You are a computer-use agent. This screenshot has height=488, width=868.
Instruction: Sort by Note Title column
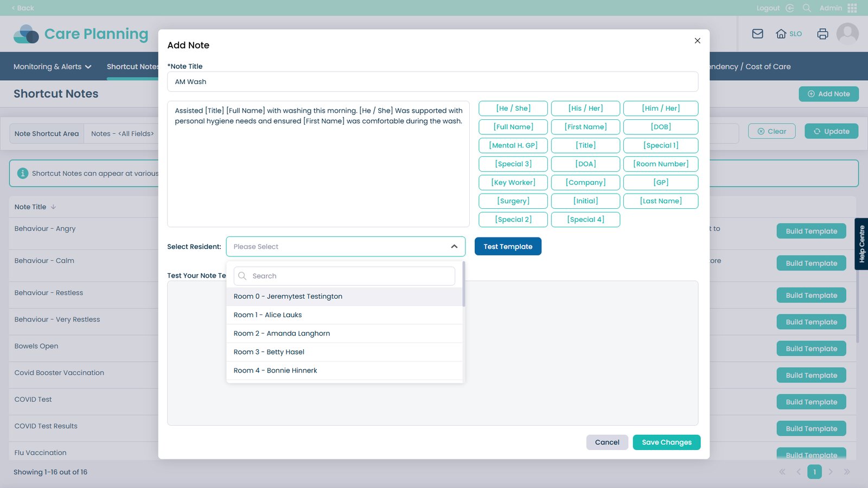coord(35,207)
